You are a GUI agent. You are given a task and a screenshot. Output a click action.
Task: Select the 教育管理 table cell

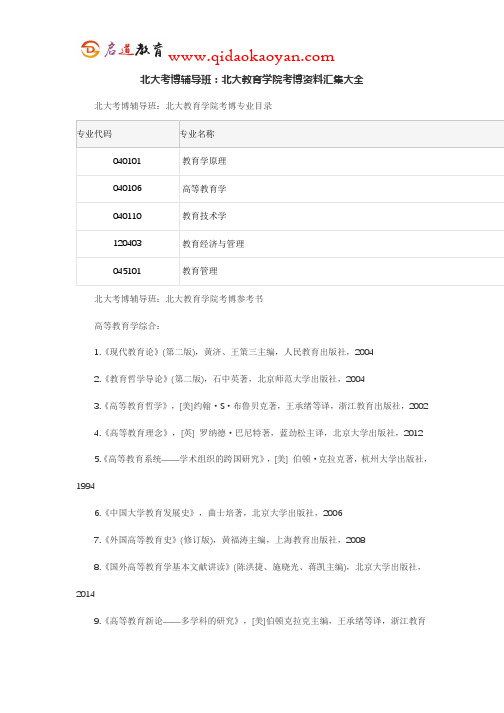tap(342, 271)
